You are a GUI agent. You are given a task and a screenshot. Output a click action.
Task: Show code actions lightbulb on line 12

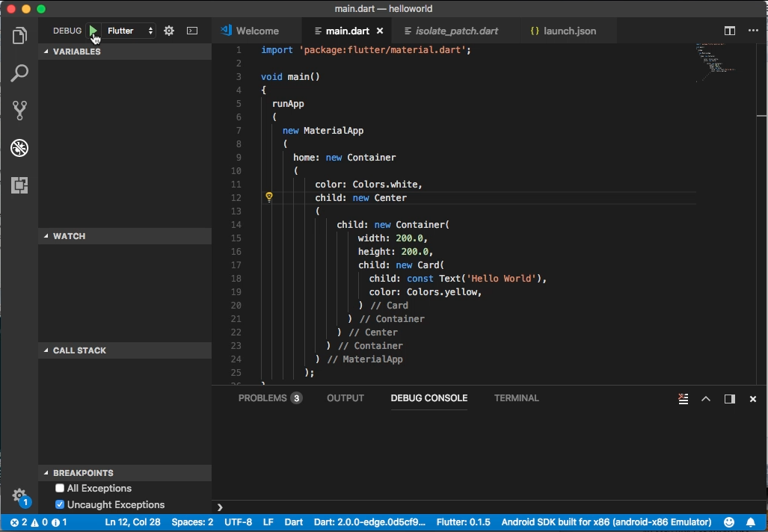(x=269, y=197)
